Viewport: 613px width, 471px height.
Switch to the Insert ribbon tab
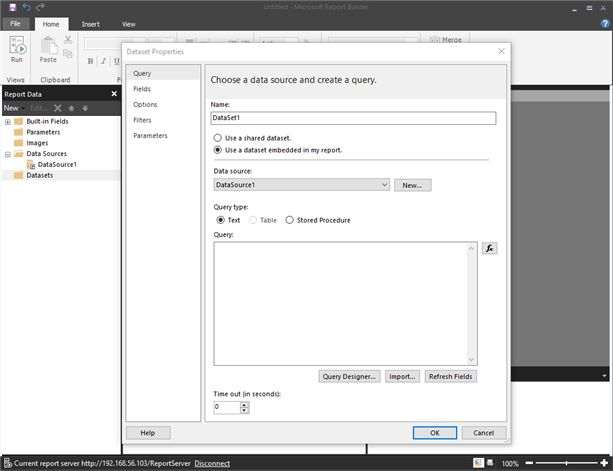point(90,23)
